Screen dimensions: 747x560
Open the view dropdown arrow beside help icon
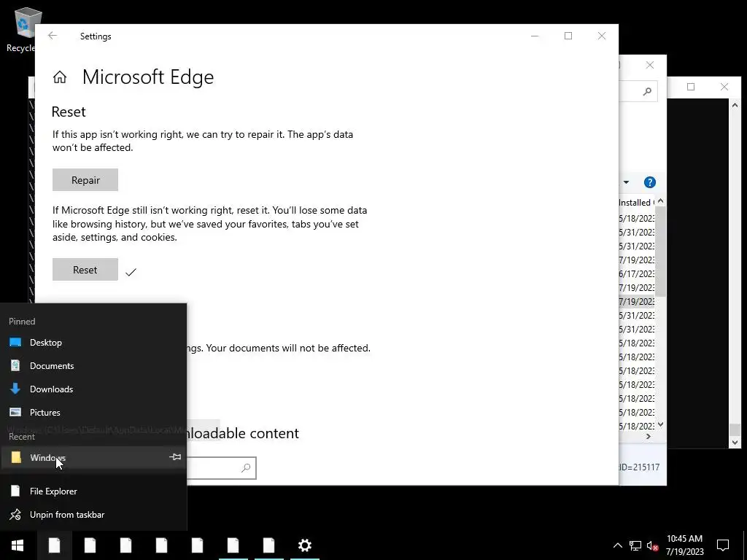pos(626,182)
